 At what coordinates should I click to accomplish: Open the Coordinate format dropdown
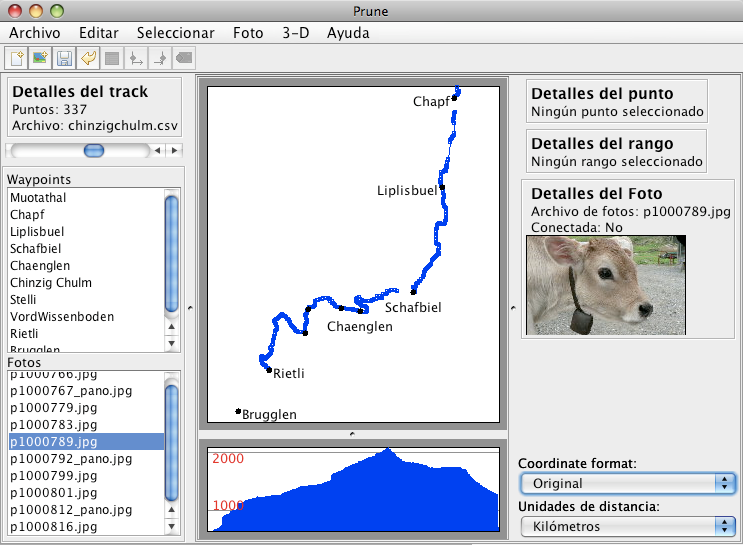click(628, 483)
